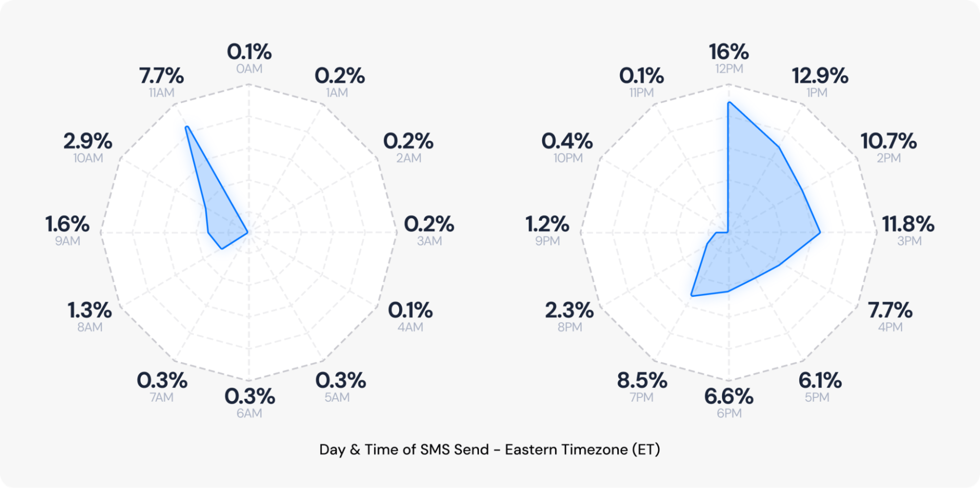
Task: Click the 11.8% value at 3PM
Action: point(908,224)
